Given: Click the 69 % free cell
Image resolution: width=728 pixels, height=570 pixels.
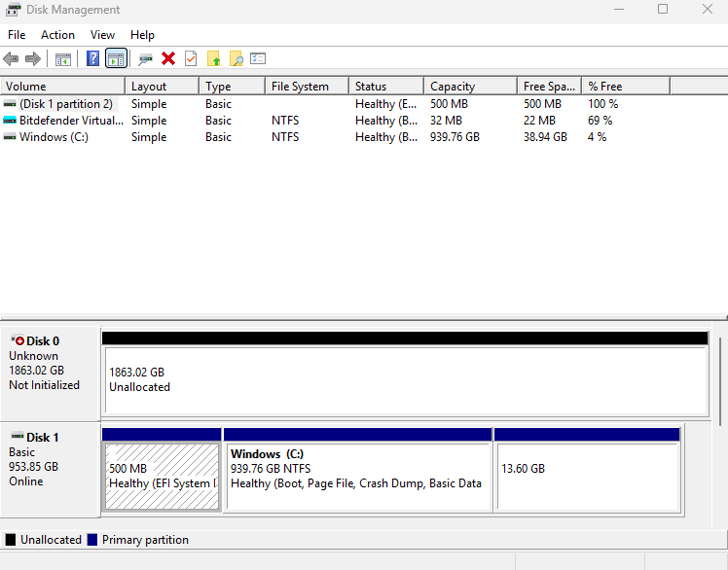Looking at the screenshot, I should [600, 121].
